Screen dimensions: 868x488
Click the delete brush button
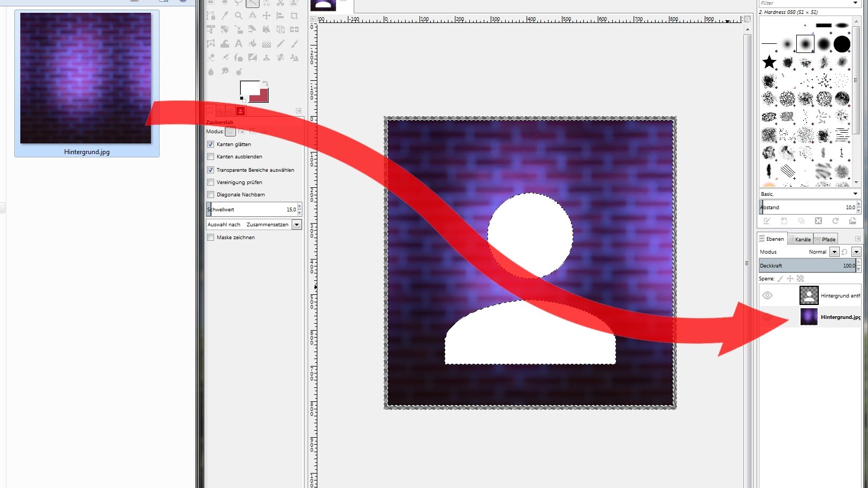click(818, 222)
